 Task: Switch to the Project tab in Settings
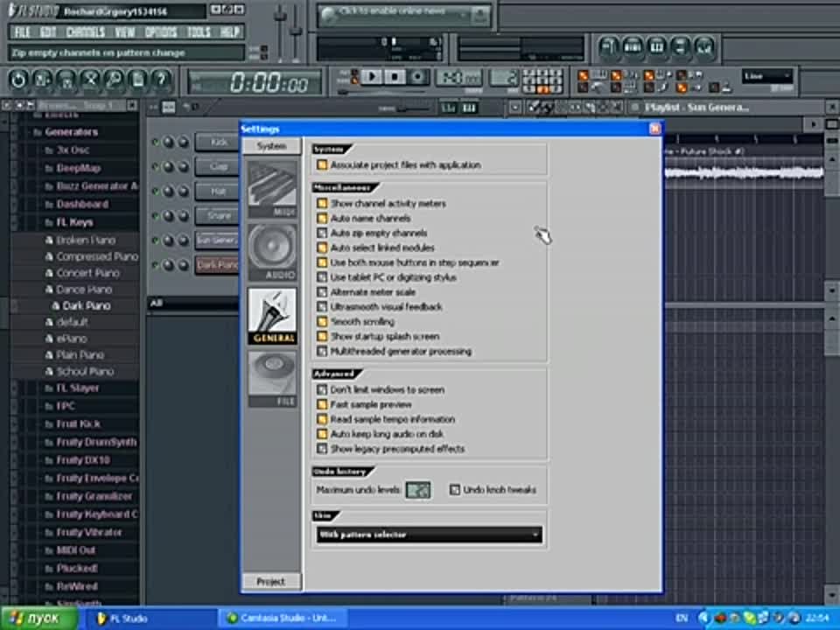coord(271,582)
